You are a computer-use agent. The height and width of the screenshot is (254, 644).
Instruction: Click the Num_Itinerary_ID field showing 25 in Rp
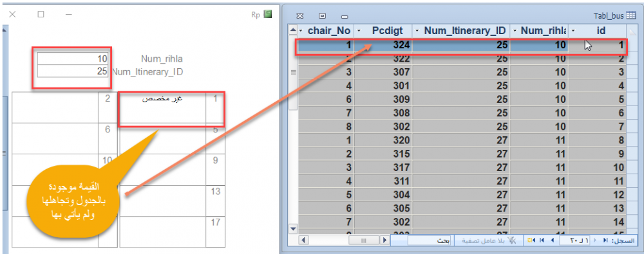coord(73,71)
